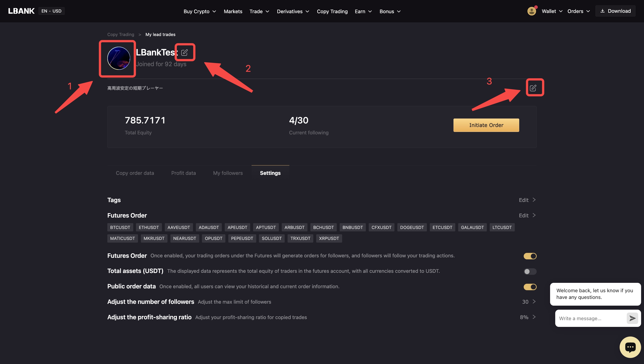Viewport: 644px width, 364px height.
Task: Expand the Buy Crypto dropdown
Action: point(200,11)
